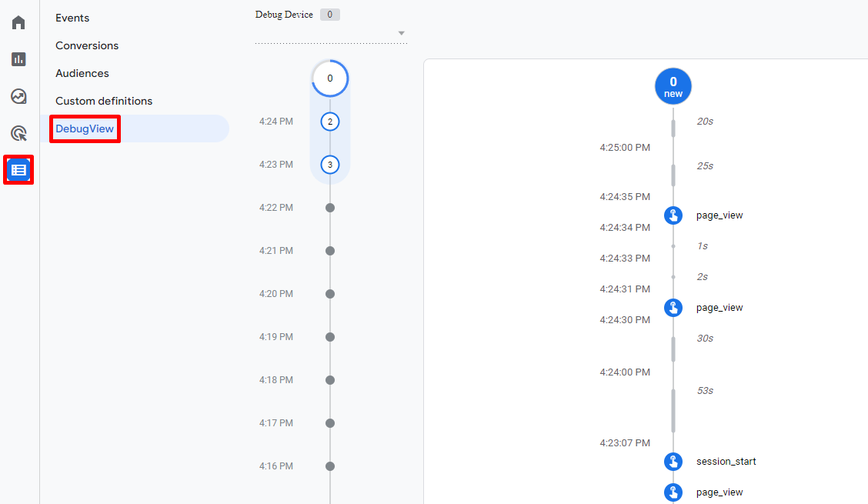Click the current minute bubble showing 0
The height and width of the screenshot is (504, 868).
pos(330,78)
